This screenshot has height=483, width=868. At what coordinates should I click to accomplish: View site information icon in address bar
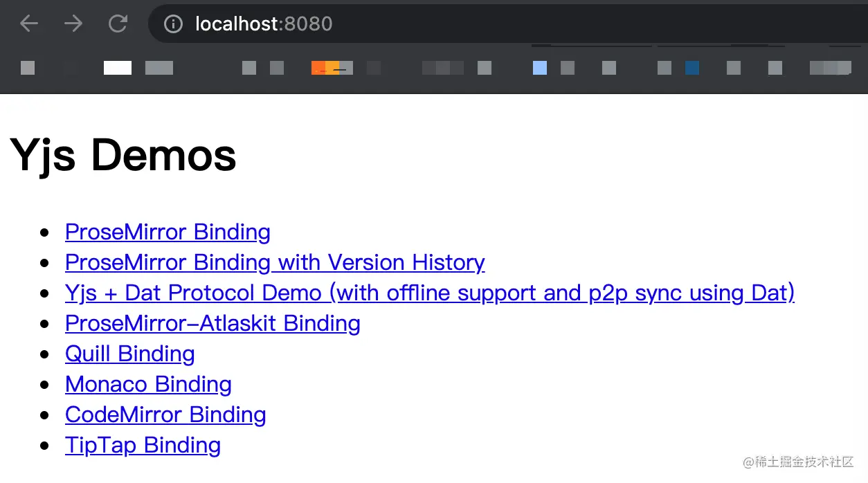point(173,24)
